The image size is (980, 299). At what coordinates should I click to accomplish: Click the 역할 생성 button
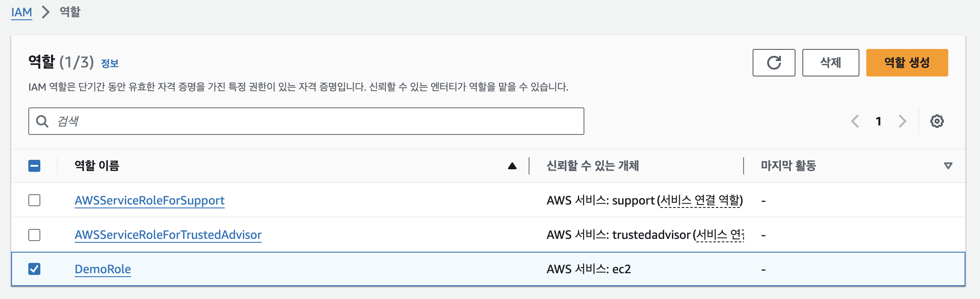click(x=907, y=63)
